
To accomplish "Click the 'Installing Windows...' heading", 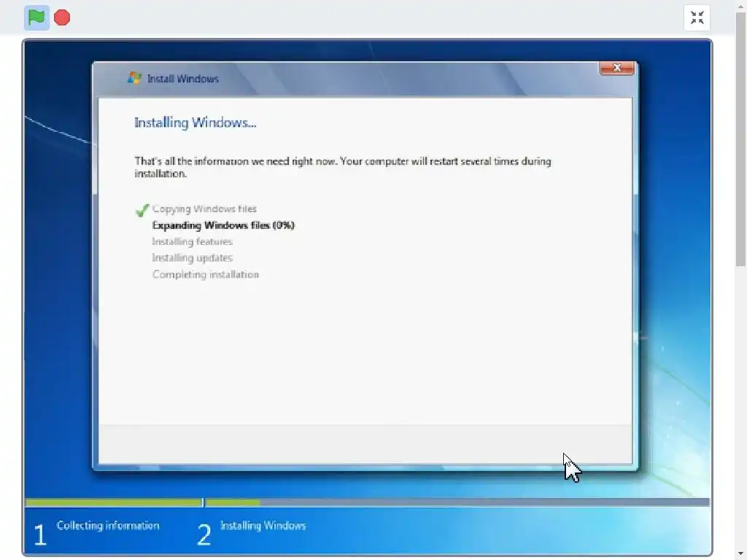I will [196, 122].
